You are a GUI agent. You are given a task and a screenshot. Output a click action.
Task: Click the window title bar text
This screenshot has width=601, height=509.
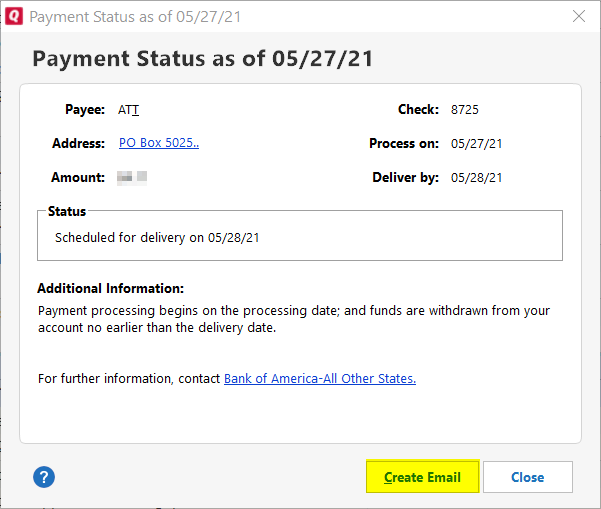(135, 17)
